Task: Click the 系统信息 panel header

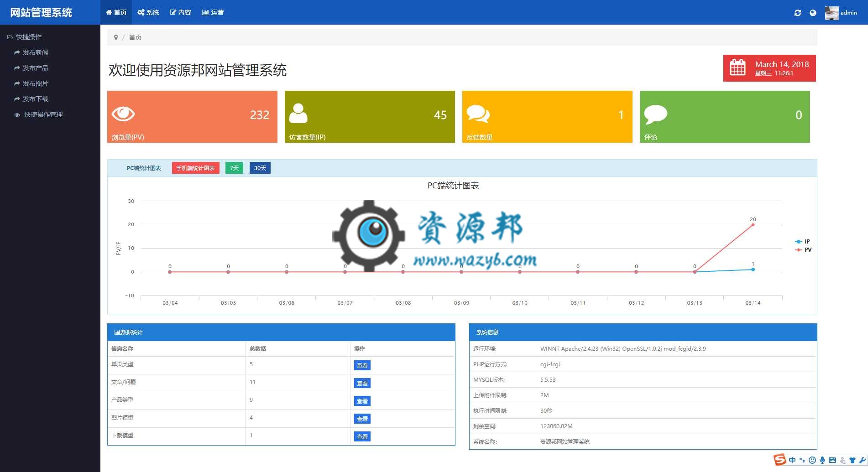Action: [x=643, y=332]
